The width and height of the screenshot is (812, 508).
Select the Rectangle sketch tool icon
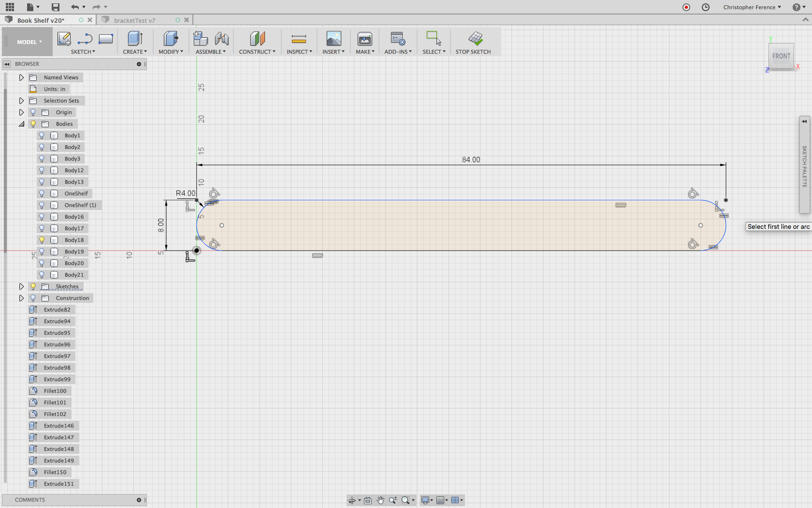point(106,39)
